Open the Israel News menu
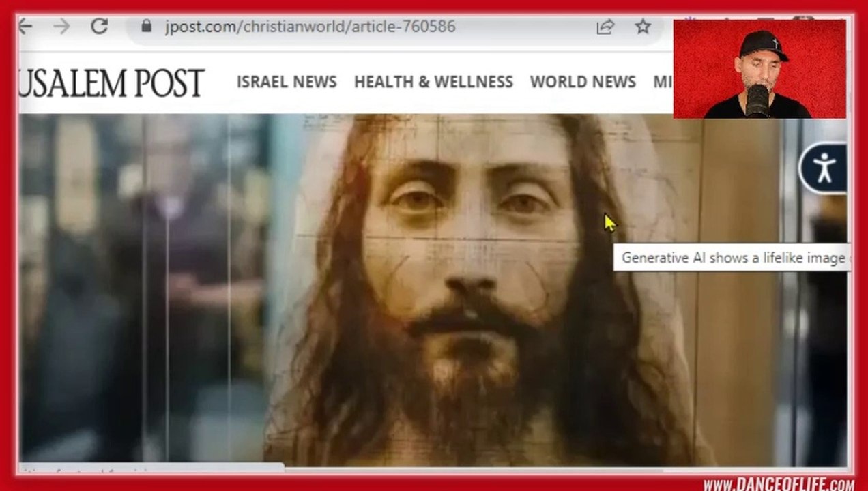This screenshot has width=868, height=491. tap(287, 82)
